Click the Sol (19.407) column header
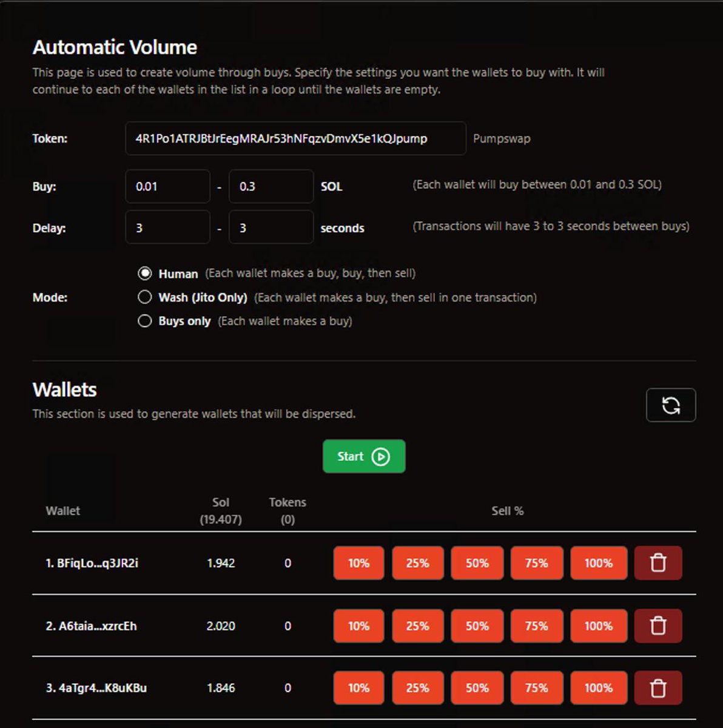 click(x=221, y=511)
